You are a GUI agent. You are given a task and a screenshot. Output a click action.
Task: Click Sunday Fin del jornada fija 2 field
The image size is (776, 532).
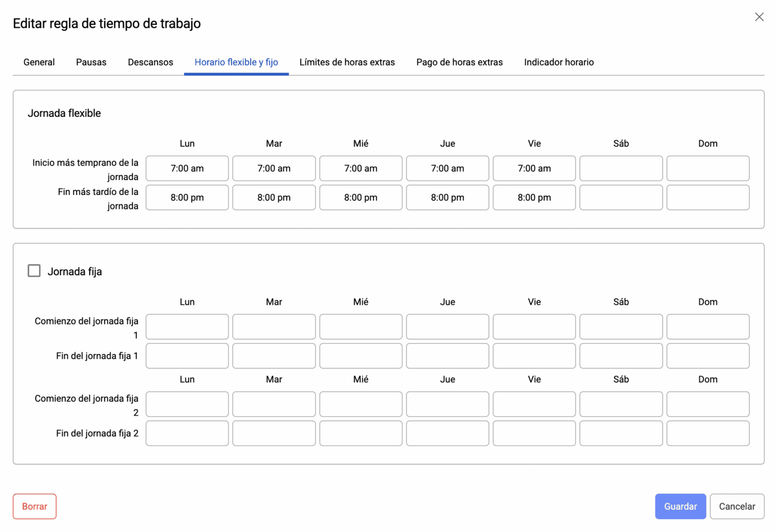[708, 433]
